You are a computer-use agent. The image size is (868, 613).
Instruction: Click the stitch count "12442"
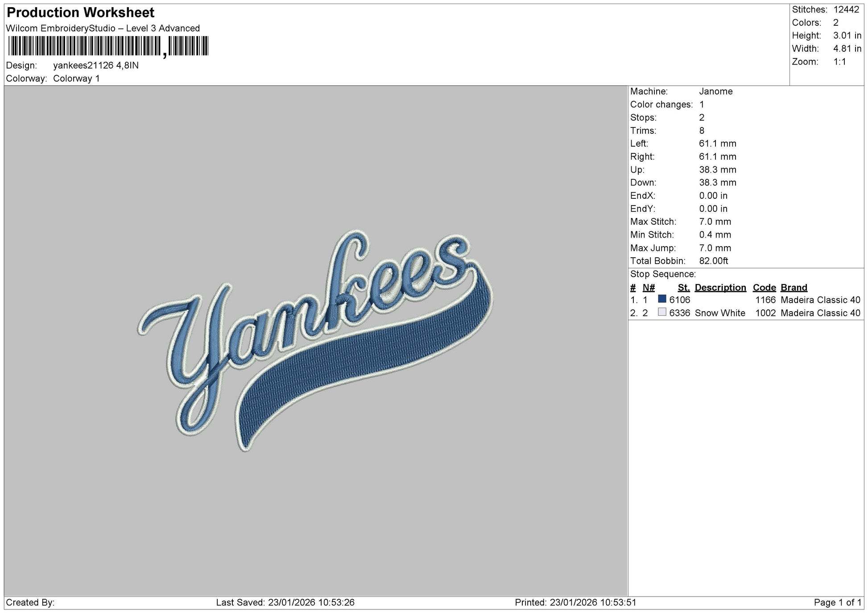point(846,10)
